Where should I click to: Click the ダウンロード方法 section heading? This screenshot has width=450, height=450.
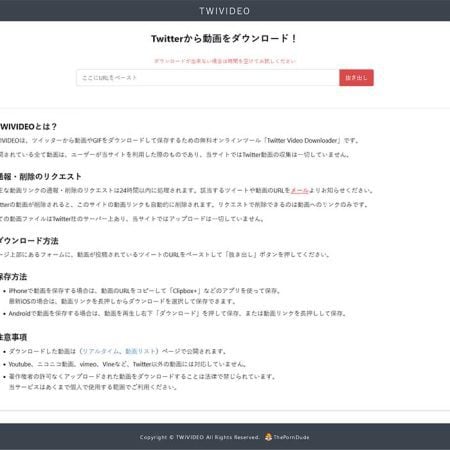(x=29, y=241)
